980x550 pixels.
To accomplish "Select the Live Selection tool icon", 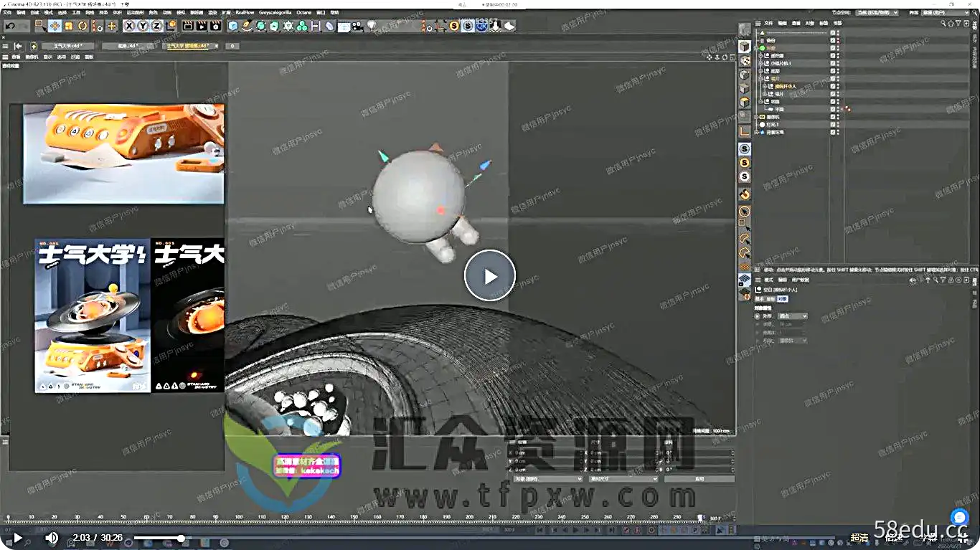I will [x=41, y=26].
